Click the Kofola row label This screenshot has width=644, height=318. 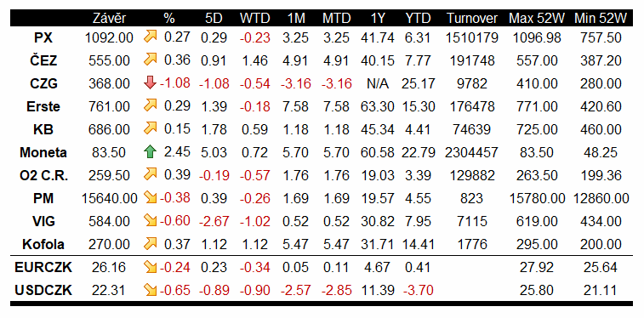coord(43,245)
